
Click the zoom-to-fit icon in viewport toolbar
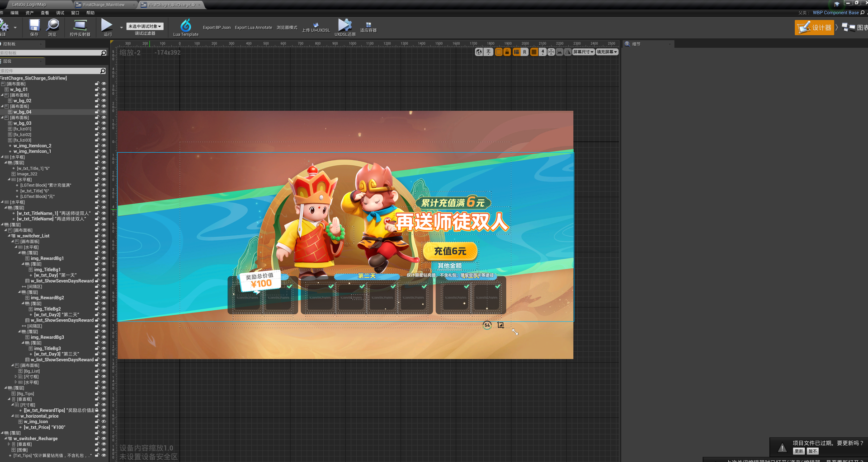click(551, 52)
